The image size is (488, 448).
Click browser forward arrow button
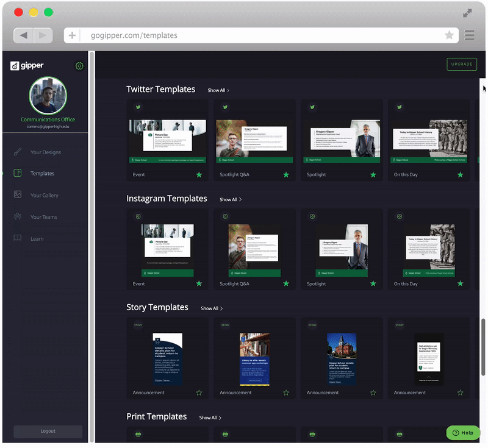click(x=43, y=35)
